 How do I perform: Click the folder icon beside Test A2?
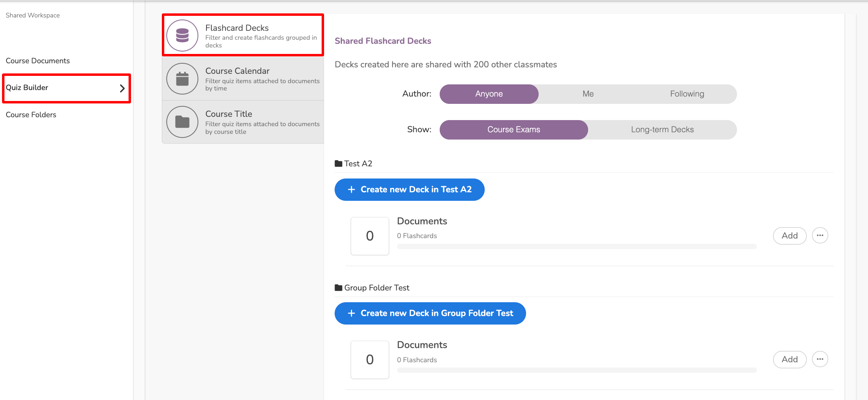coord(338,163)
